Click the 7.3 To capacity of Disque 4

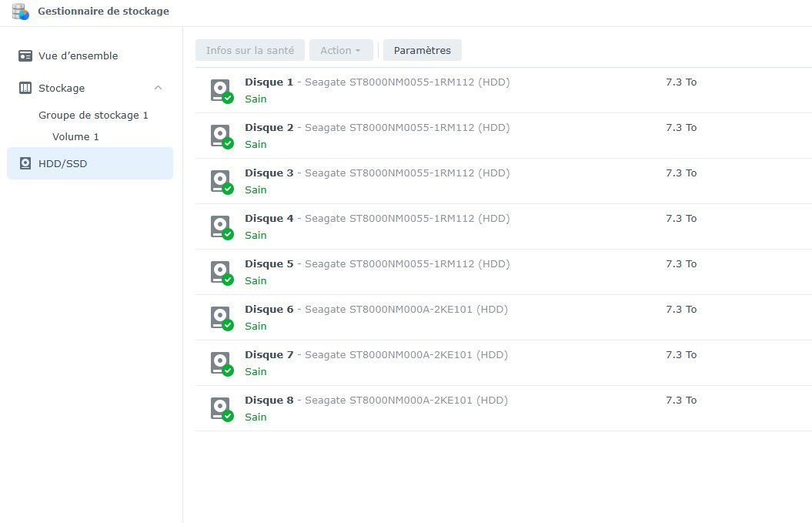pyautogui.click(x=681, y=218)
